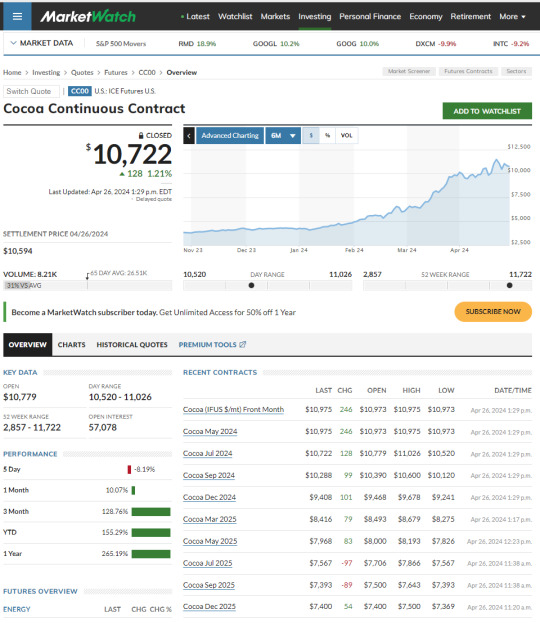Go to Home breadcrumb

click(12, 72)
